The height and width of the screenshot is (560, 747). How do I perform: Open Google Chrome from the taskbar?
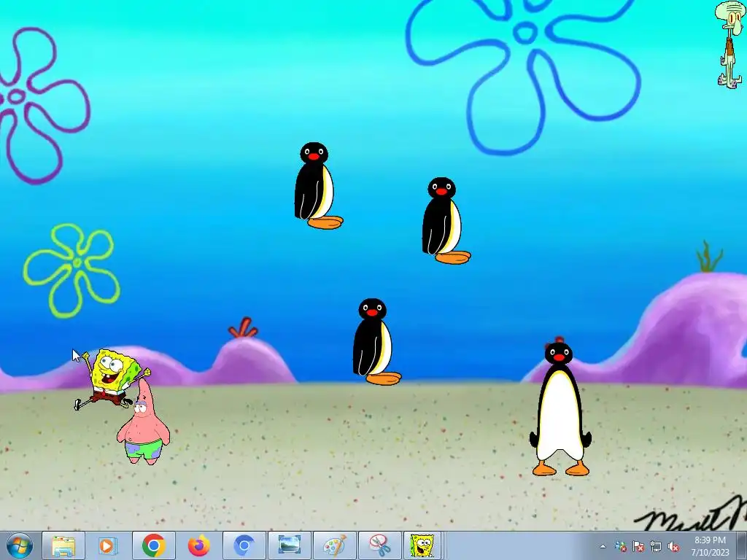tap(153, 545)
